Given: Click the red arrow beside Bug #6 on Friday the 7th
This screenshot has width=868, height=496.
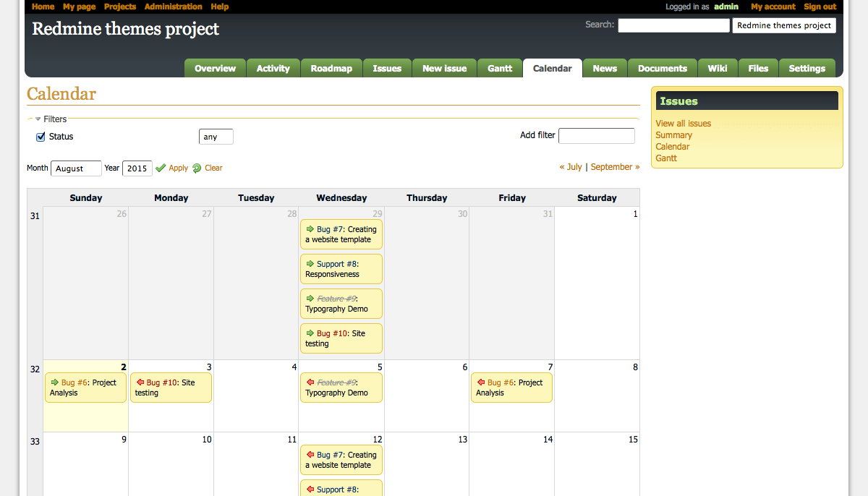Looking at the screenshot, I should point(480,382).
